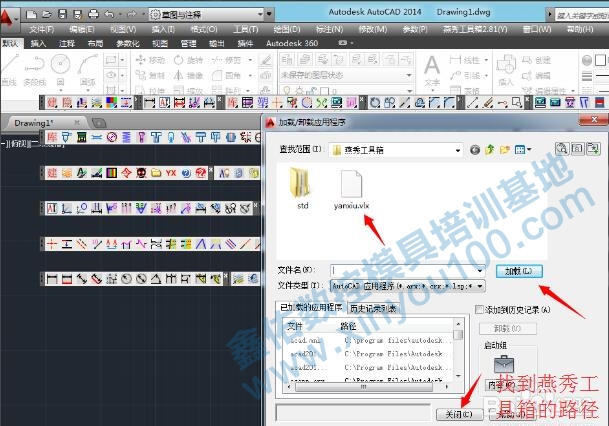The width and height of the screenshot is (609, 426).
Task: Click the New drawing icon in quick access toolbar
Action: coord(31,15)
